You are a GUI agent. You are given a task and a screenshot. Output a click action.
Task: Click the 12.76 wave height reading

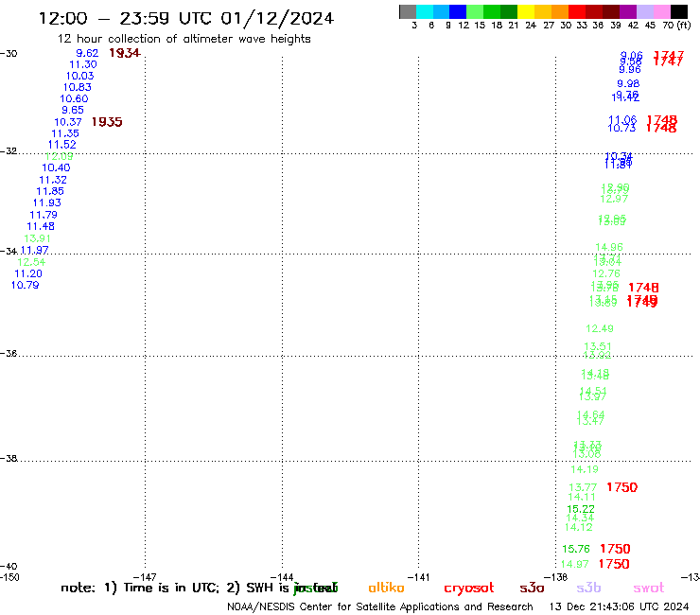606,273
